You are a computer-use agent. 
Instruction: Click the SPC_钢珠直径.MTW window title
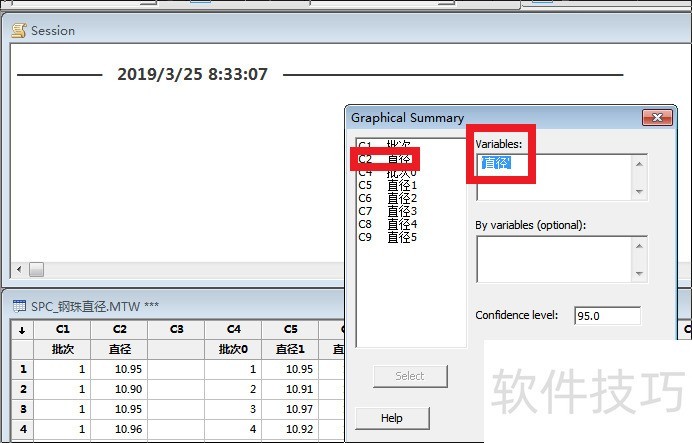(95, 306)
